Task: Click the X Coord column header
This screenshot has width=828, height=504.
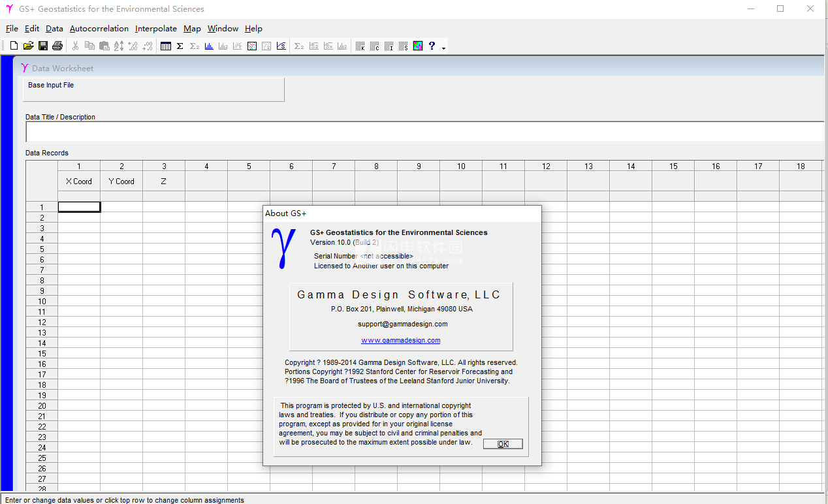Action: (x=79, y=181)
